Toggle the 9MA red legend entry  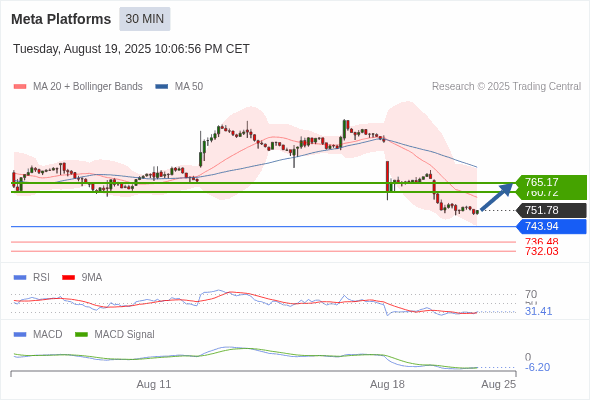pos(82,277)
